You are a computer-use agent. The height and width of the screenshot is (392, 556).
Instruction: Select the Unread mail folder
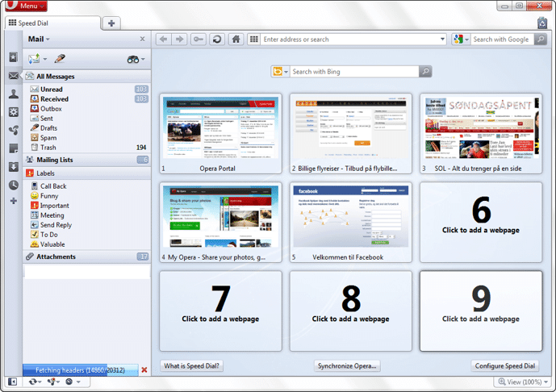89,90
